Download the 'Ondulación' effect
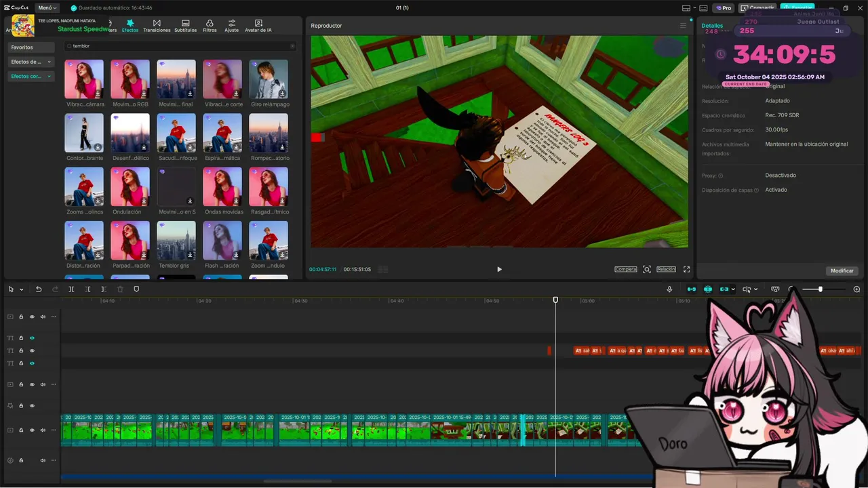Screen dimensions: 868x488 [x=144, y=201]
